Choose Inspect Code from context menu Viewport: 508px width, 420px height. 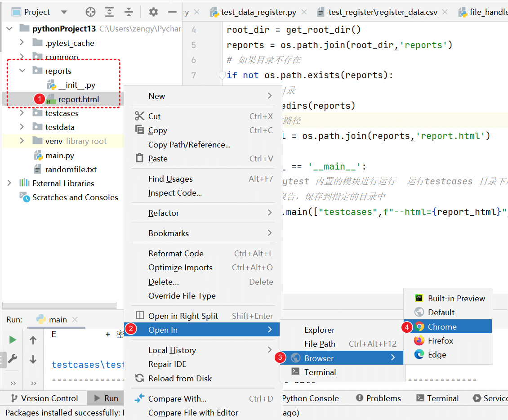coord(203,193)
